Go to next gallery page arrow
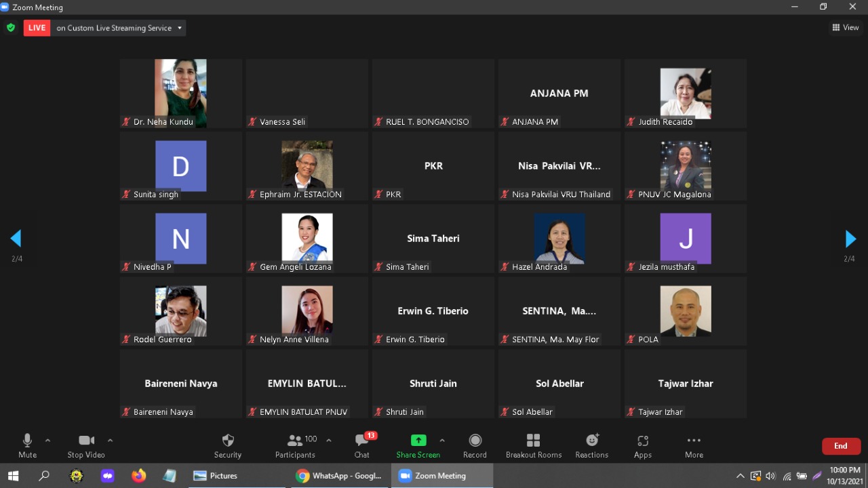Viewport: 868px width, 488px height. click(850, 239)
